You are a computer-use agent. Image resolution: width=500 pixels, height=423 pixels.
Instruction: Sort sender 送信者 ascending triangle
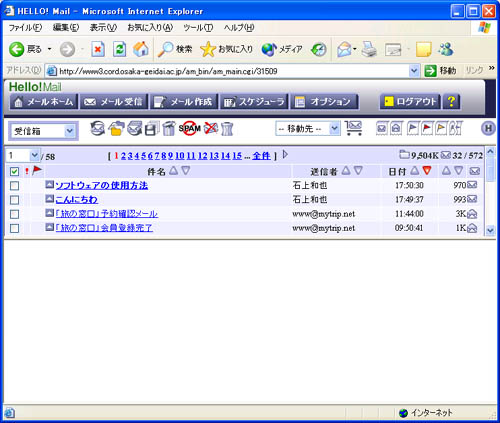346,171
